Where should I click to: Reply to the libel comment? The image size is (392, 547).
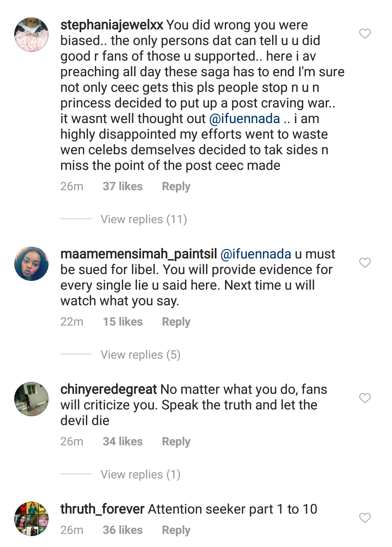pos(176,322)
